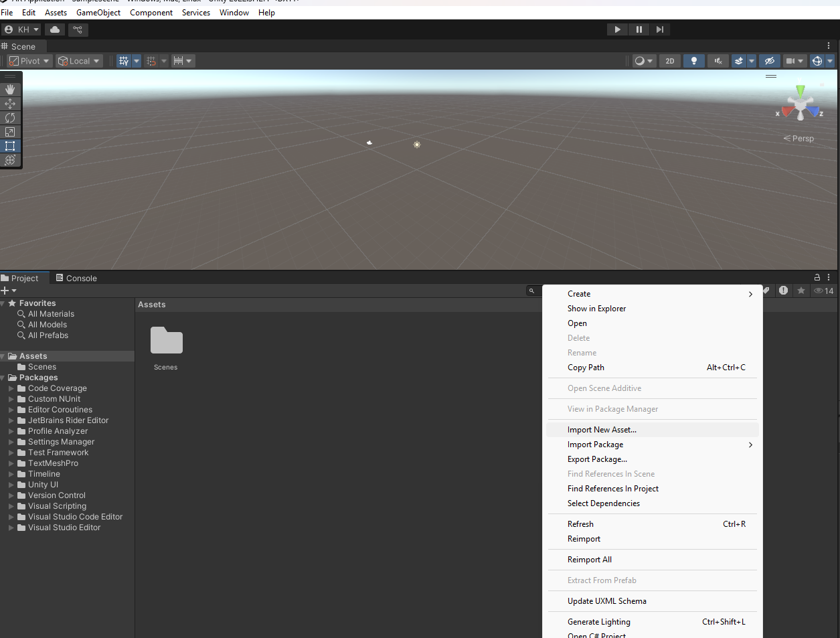Open the Local handle rotation dropdown
Viewport: 840px width, 638px height.
[79, 61]
